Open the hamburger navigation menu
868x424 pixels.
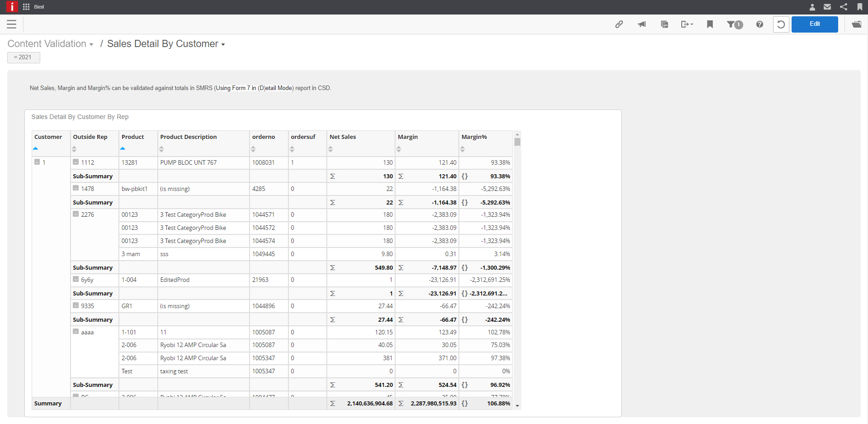tap(12, 24)
